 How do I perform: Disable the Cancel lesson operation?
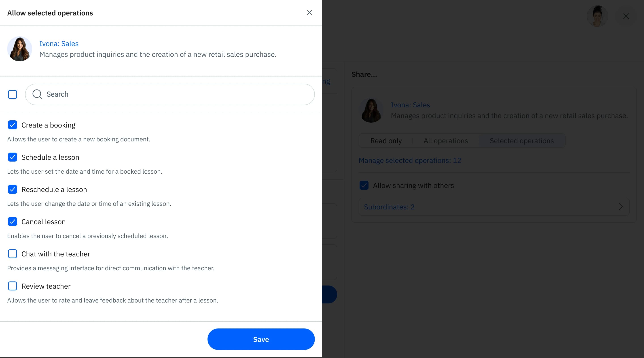pos(13,222)
